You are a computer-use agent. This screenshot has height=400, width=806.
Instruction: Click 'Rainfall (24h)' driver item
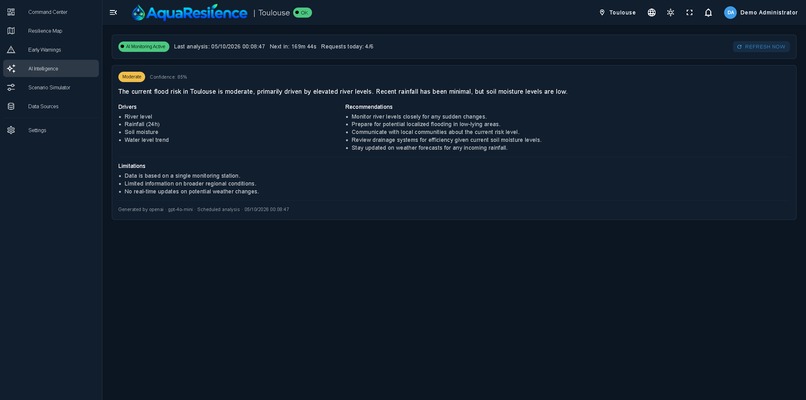142,124
